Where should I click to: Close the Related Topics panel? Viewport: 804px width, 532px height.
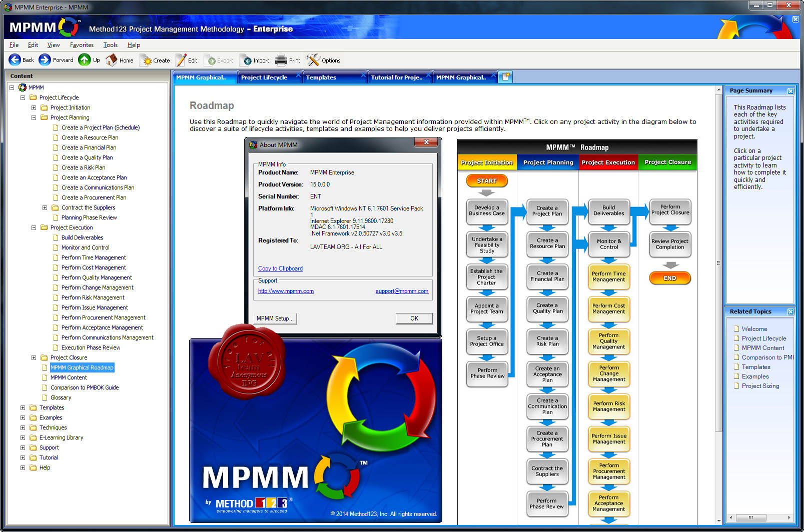(790, 312)
